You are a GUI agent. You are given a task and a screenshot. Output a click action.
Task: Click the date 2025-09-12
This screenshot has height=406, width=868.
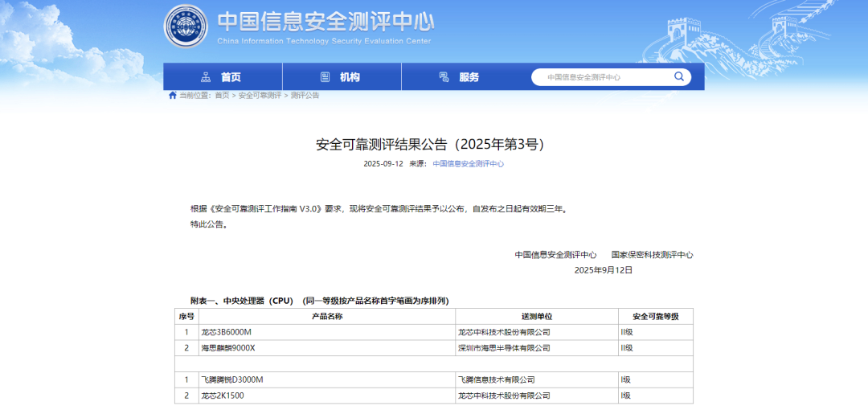[383, 164]
